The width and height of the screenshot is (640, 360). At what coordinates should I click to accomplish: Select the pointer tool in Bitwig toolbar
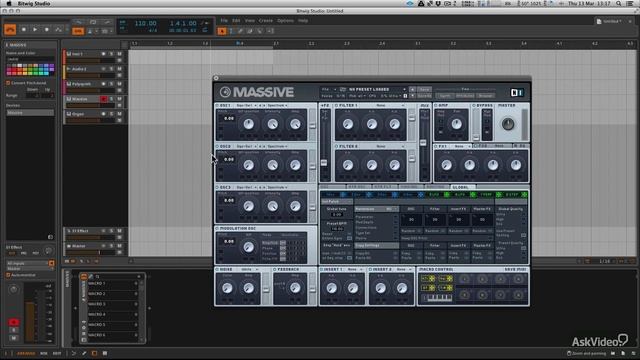tap(222, 31)
